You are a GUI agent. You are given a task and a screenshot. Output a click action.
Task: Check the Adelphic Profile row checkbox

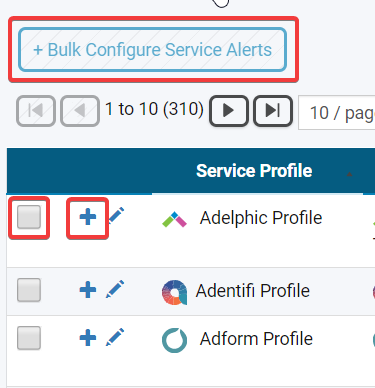click(x=29, y=217)
